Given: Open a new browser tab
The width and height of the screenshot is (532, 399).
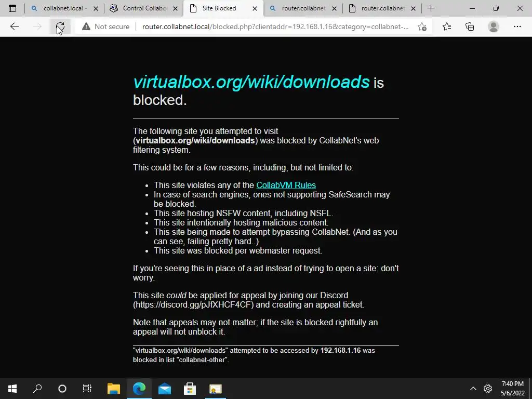Looking at the screenshot, I should pos(431,8).
